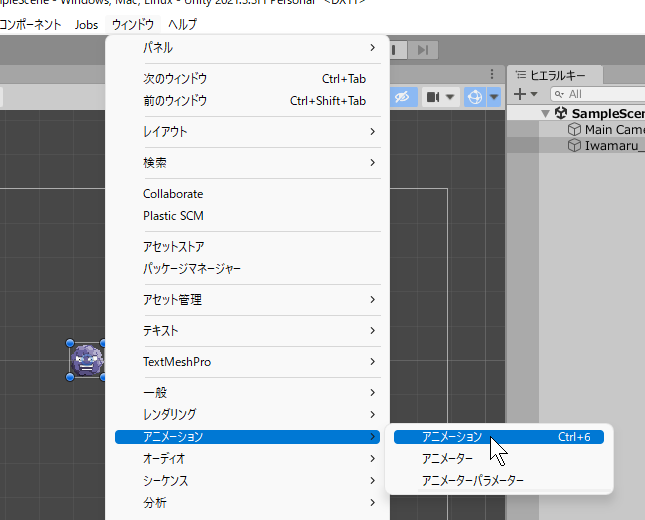Click the rock sprite in Scene view
This screenshot has width=645, height=520.
(87, 360)
